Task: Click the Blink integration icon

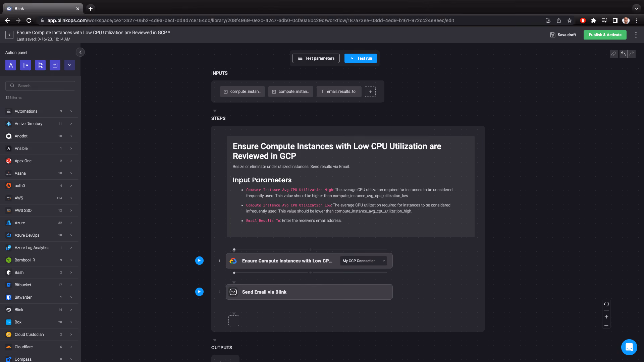Action: 9,310
